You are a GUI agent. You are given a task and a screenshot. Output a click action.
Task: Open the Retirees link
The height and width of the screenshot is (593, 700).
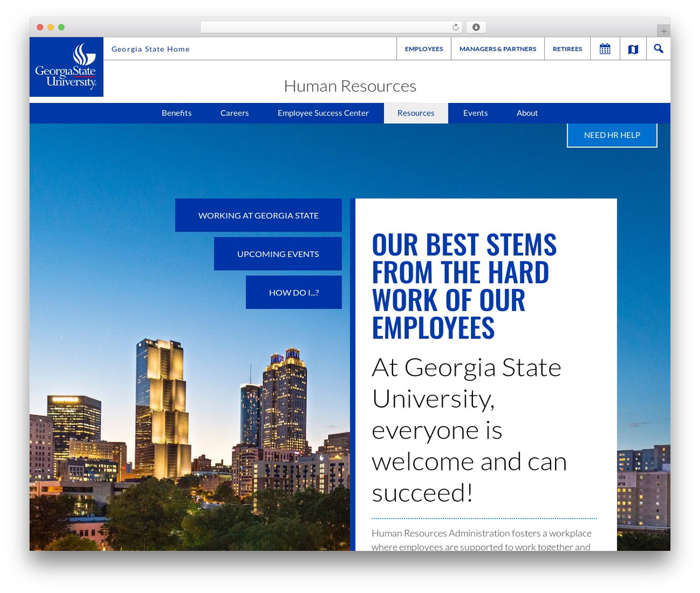[568, 49]
